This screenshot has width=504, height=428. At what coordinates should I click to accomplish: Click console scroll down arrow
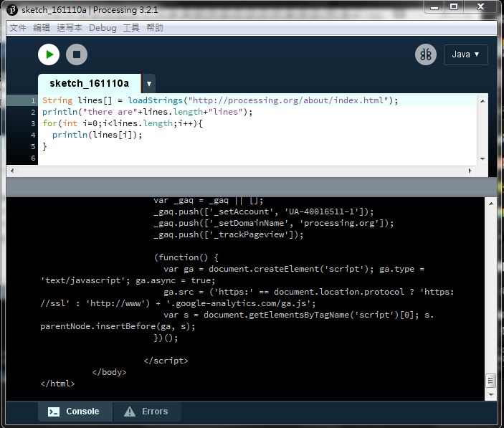click(491, 394)
